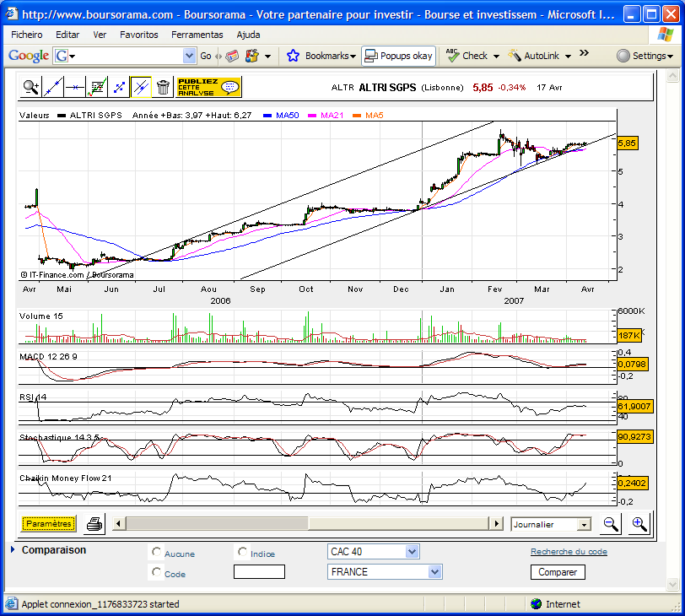Click page vertical scrollbar up arrow
The width and height of the screenshot is (685, 616).
672,76
